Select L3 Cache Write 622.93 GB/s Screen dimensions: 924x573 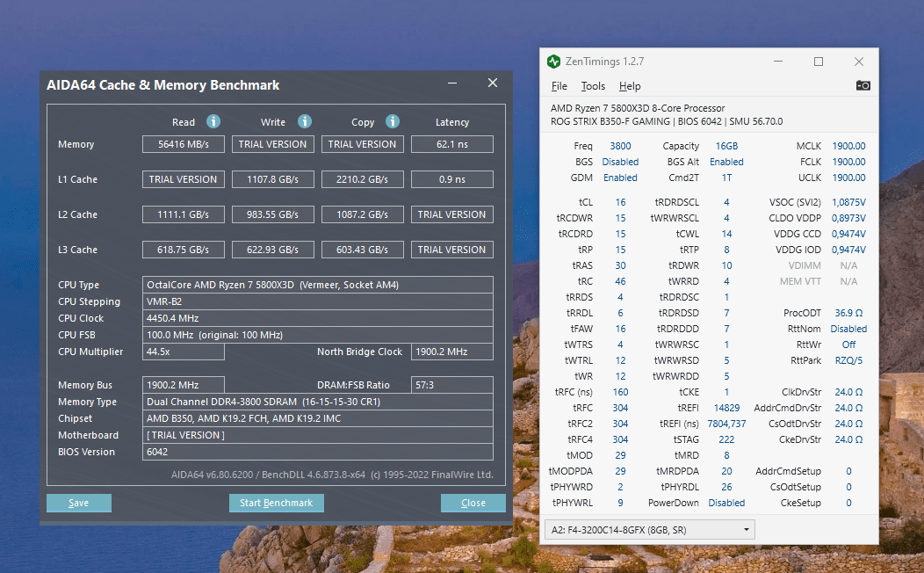[x=273, y=250]
